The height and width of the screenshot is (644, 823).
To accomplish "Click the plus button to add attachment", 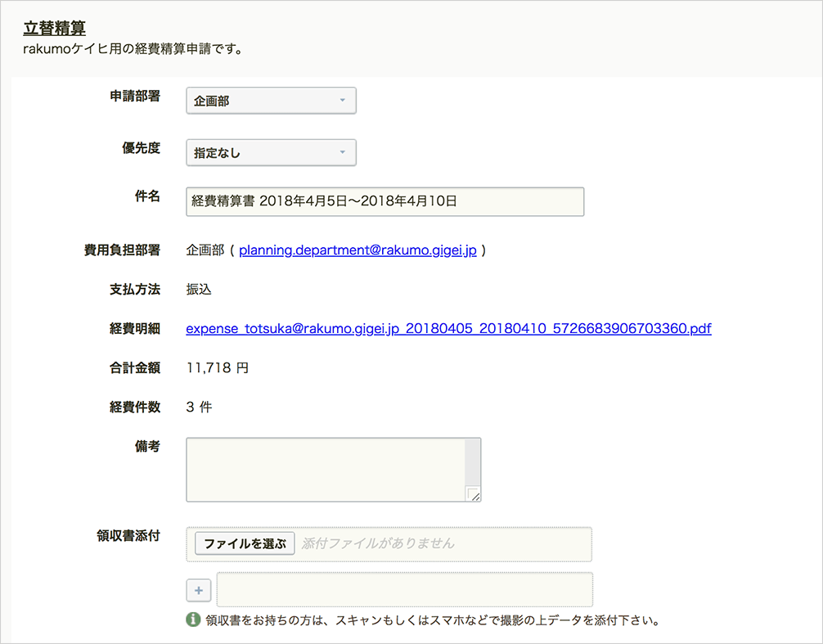I will click(199, 591).
